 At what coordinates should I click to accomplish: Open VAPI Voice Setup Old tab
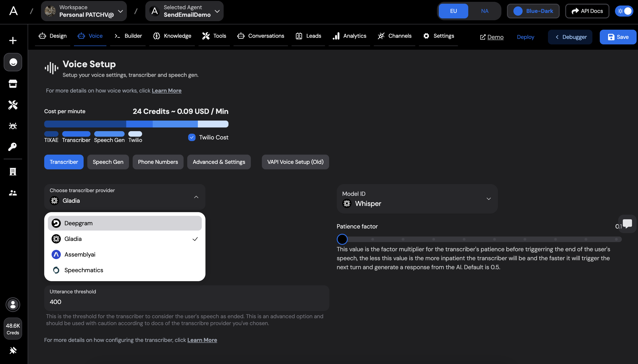tap(295, 162)
